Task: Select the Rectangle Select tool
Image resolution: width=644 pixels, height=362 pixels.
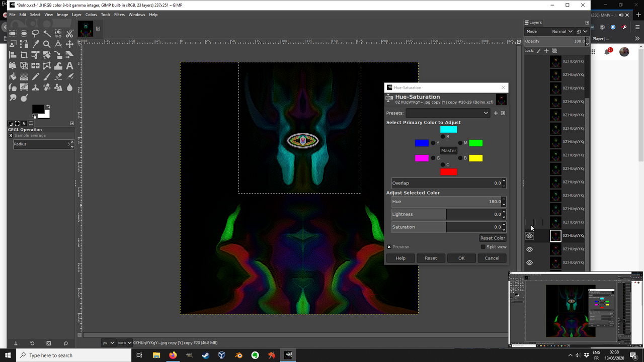Action: tap(13, 33)
